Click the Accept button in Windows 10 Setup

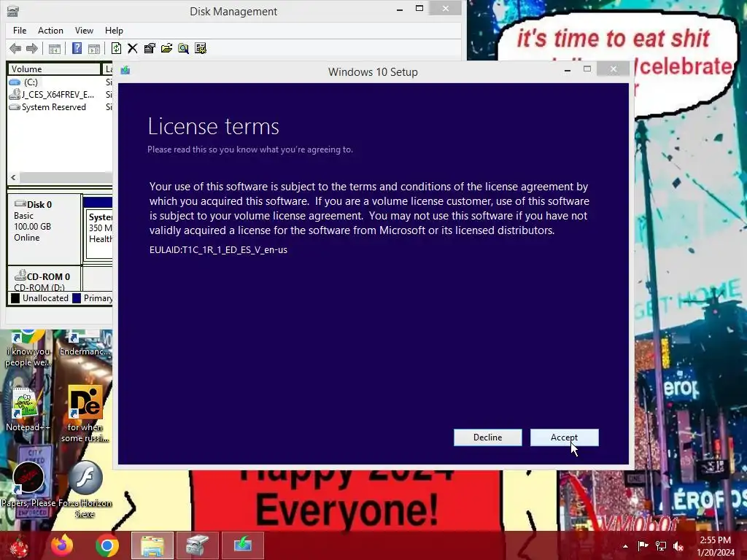pyautogui.click(x=564, y=437)
